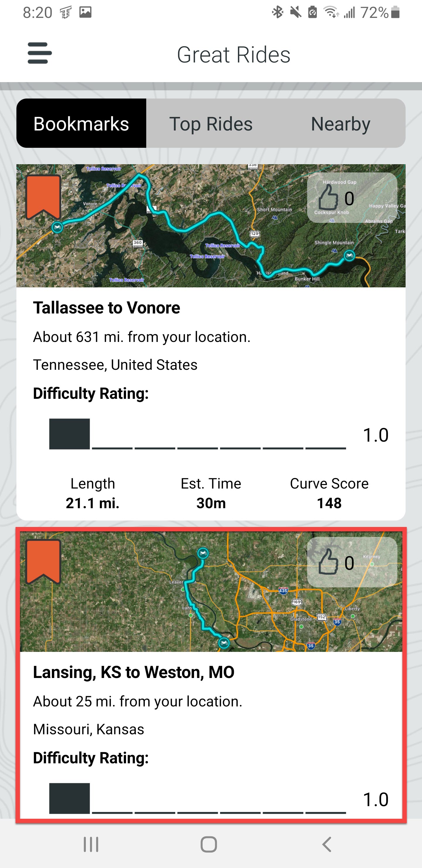Tap the Lansing, KS to Weston, MO title
Screen dimensions: 422x868
tap(133, 672)
